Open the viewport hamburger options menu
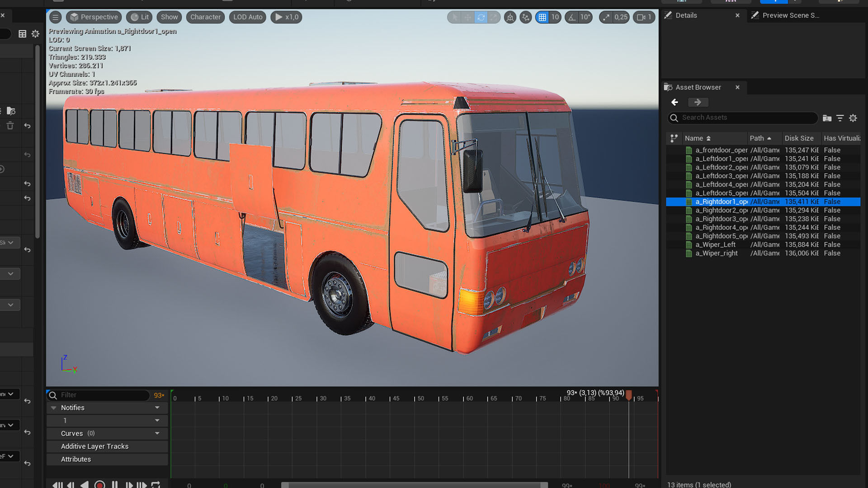The image size is (868, 488). (x=55, y=17)
